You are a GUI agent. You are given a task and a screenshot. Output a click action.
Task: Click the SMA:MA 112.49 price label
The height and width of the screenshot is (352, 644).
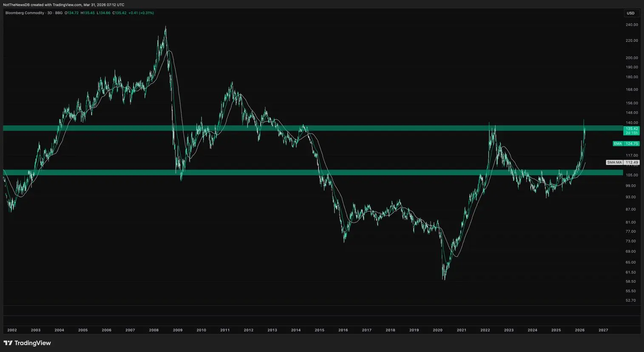click(623, 162)
